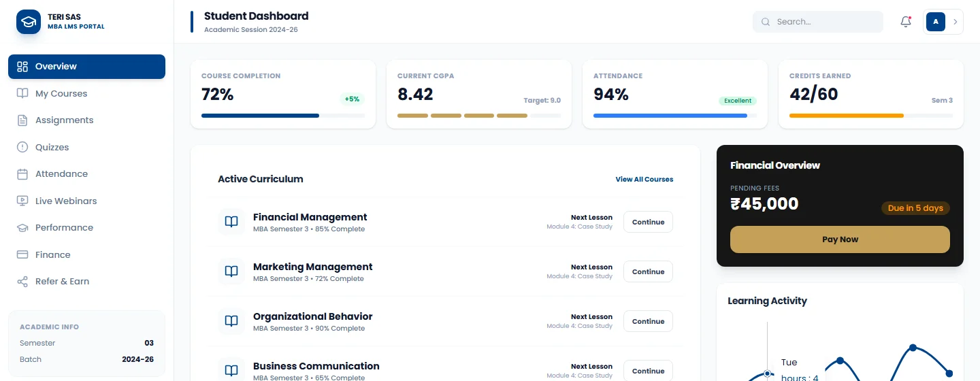Click the credits earned orange progress bar
The width and height of the screenshot is (980, 381).
(871, 116)
